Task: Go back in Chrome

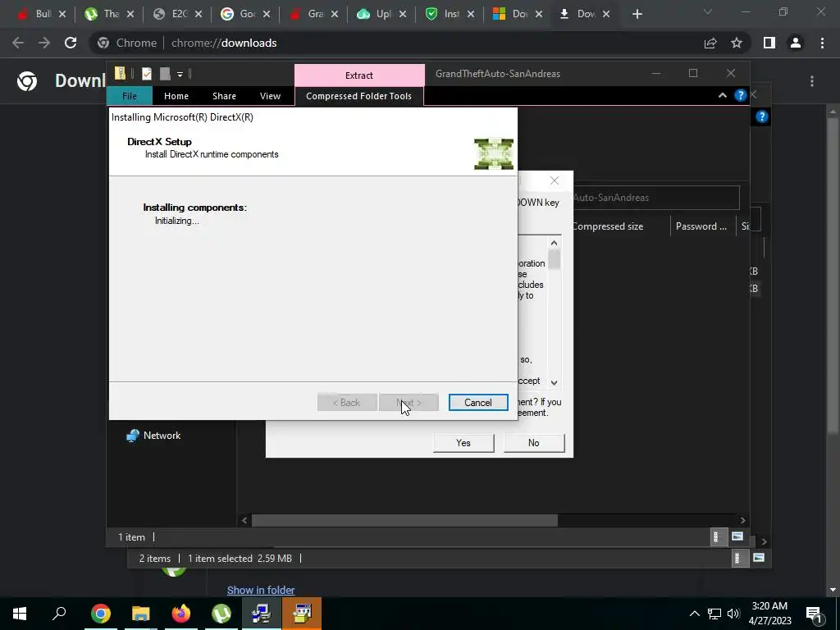Action: point(18,43)
